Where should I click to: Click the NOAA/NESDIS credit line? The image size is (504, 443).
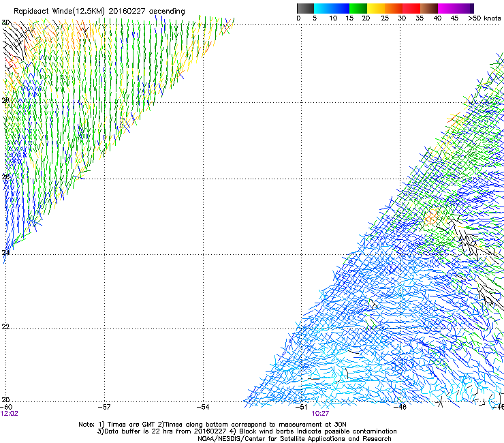[x=294, y=439]
